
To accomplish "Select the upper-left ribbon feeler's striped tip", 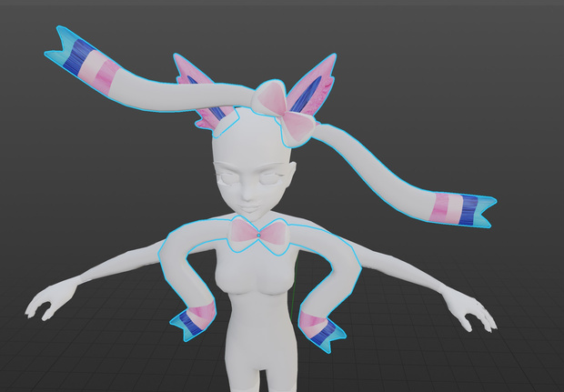I will pos(81,58).
